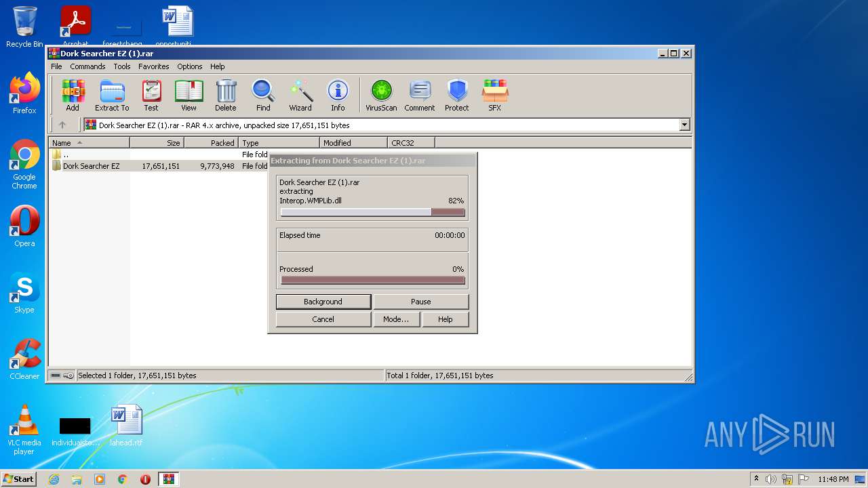
Task: Open Opera from the taskbar
Action: pyautogui.click(x=146, y=479)
